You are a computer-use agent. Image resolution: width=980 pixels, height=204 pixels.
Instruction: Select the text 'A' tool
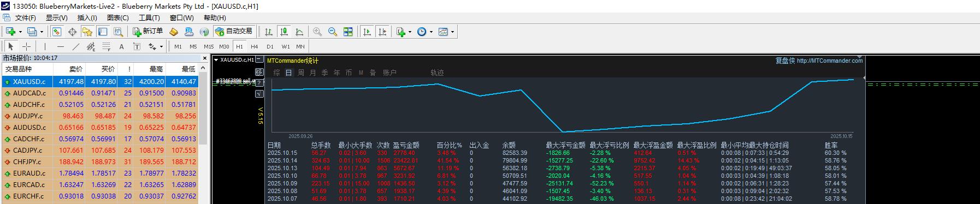click(121, 46)
